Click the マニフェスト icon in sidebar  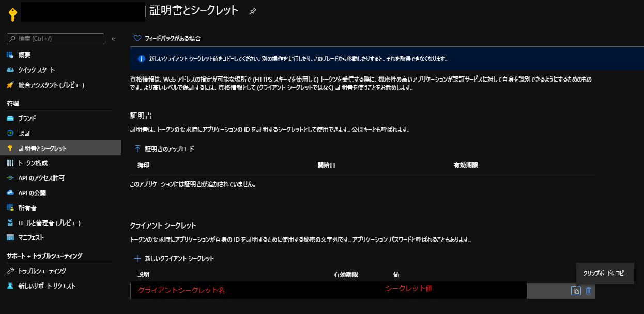click(10, 238)
